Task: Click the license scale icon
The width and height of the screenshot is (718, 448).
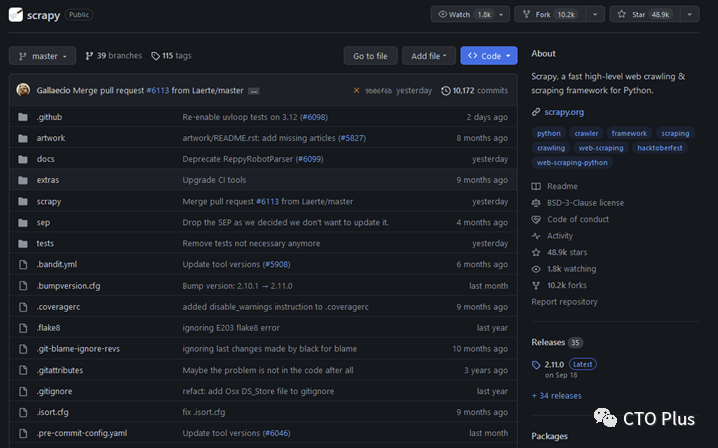Action: tap(536, 203)
